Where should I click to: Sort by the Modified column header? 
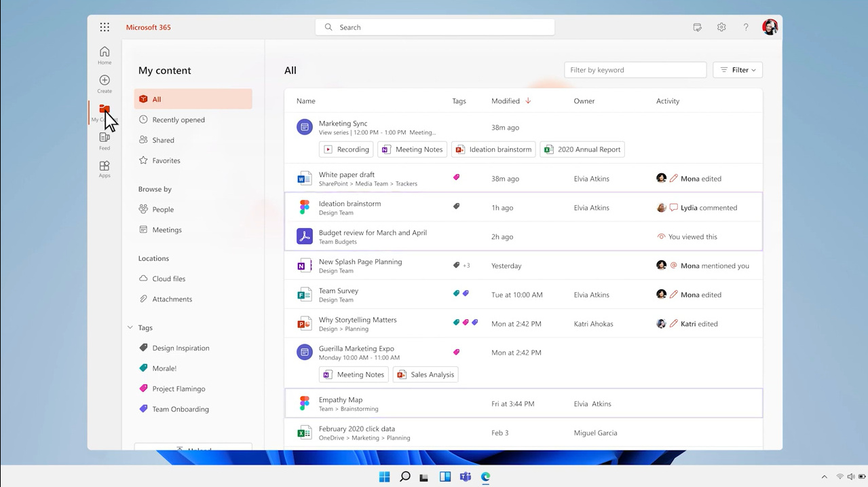pyautogui.click(x=506, y=101)
